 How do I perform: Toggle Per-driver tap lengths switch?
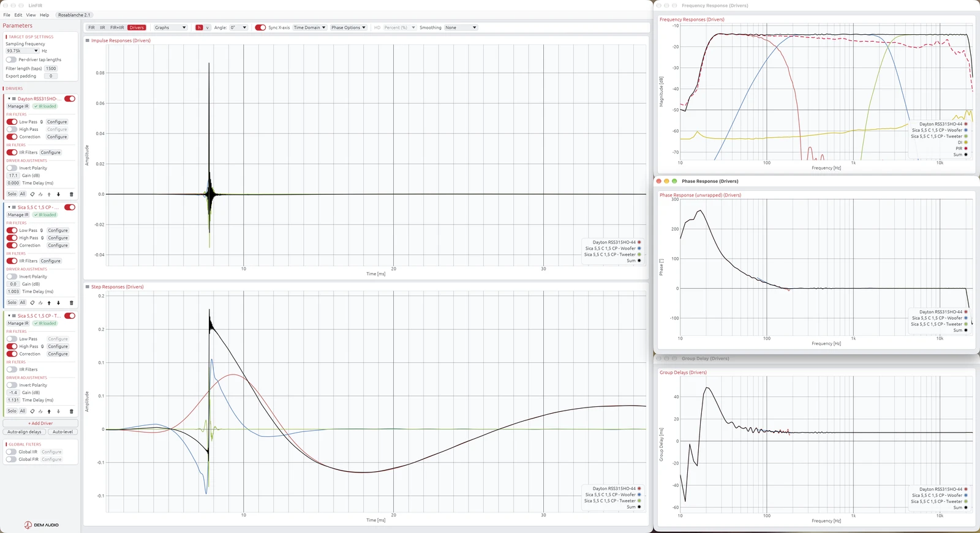point(11,60)
